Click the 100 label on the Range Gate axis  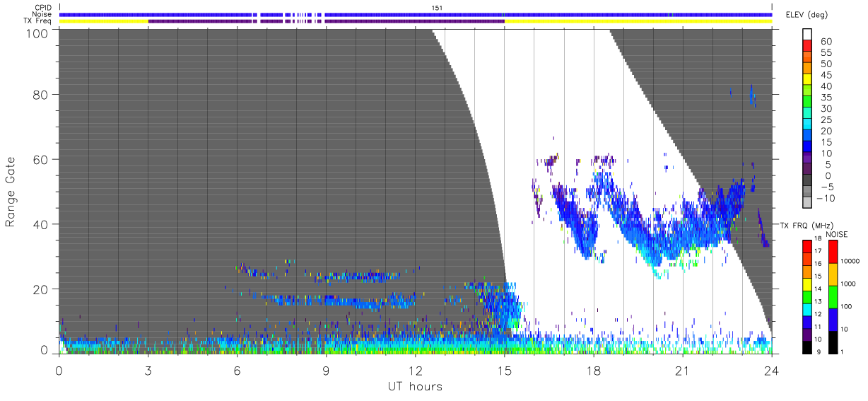click(x=38, y=33)
